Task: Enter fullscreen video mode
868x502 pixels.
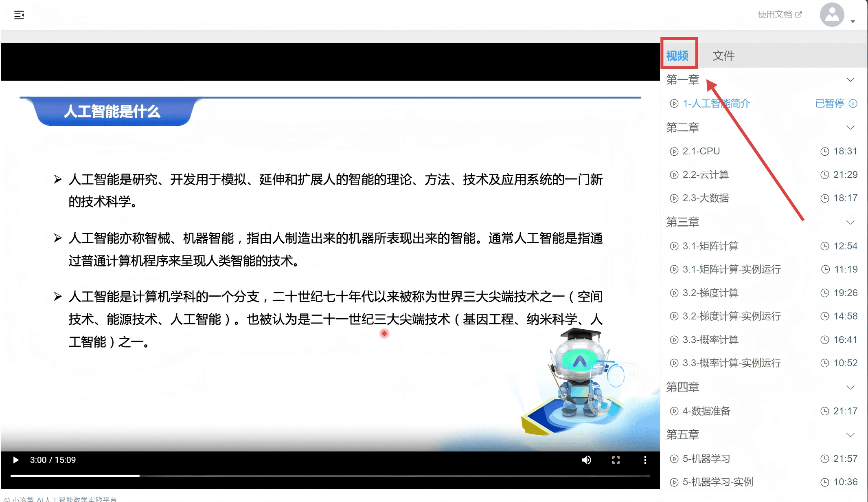Action: pos(616,460)
